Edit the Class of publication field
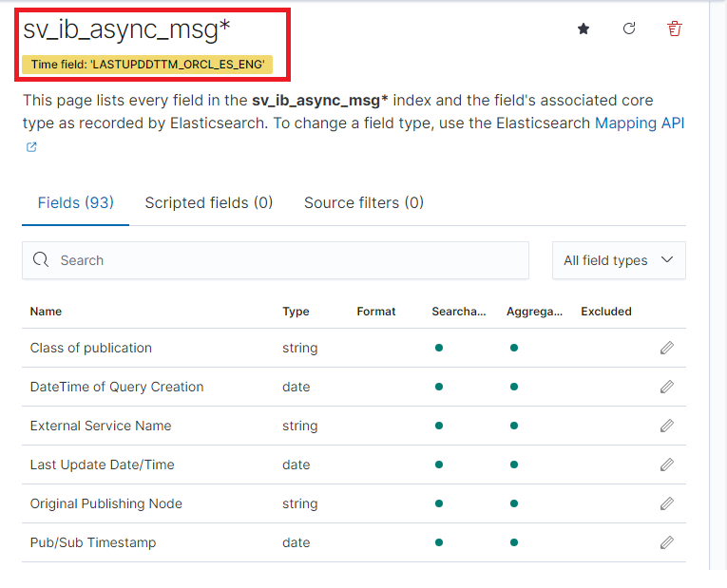727x588 pixels. point(667,348)
